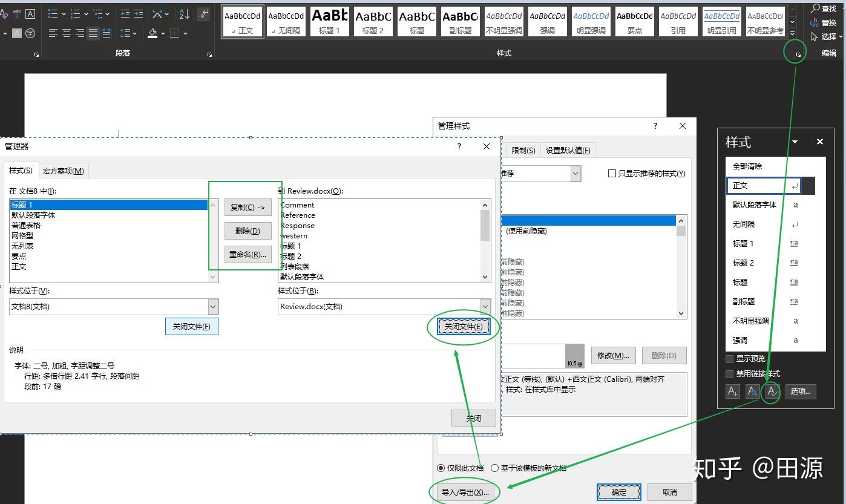
Task: Click 修改(M)... button
Action: click(x=613, y=355)
